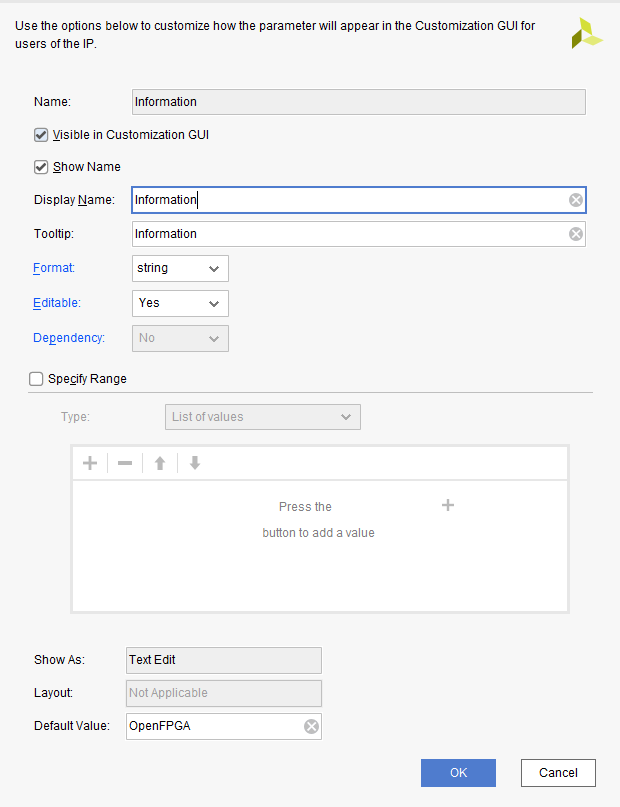Clear the Tooltip field text
The width and height of the screenshot is (620, 807).
point(576,234)
